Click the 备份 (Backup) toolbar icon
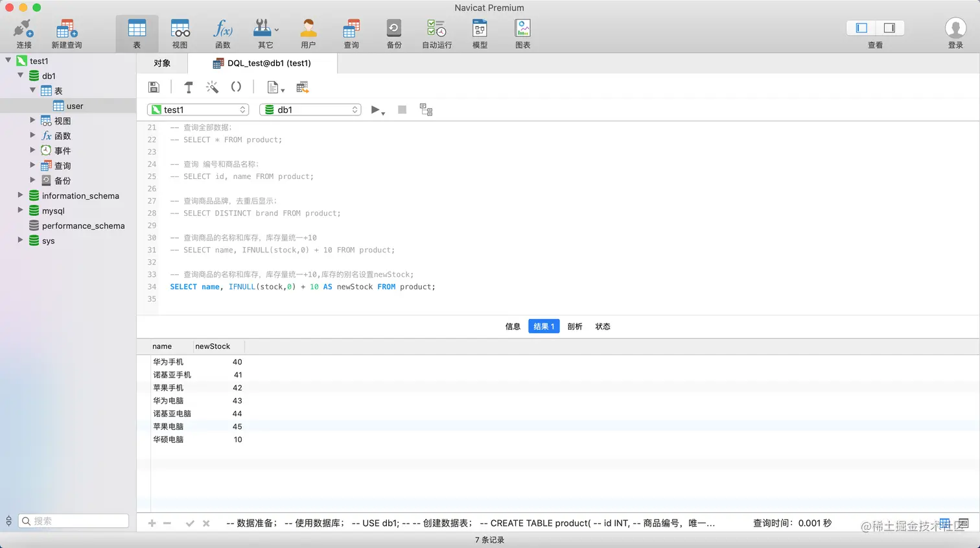The image size is (980, 548). (394, 34)
